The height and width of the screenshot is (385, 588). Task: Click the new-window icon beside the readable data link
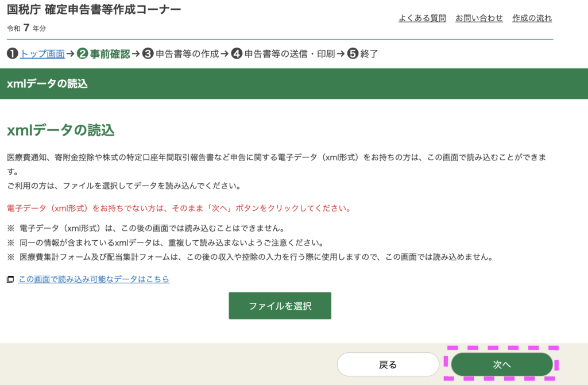[x=10, y=279]
